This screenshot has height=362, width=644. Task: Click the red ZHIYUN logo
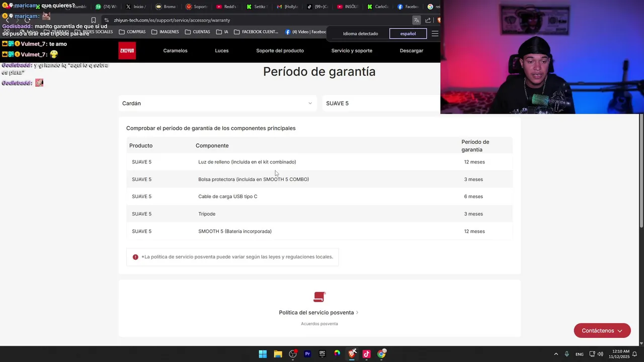(127, 50)
